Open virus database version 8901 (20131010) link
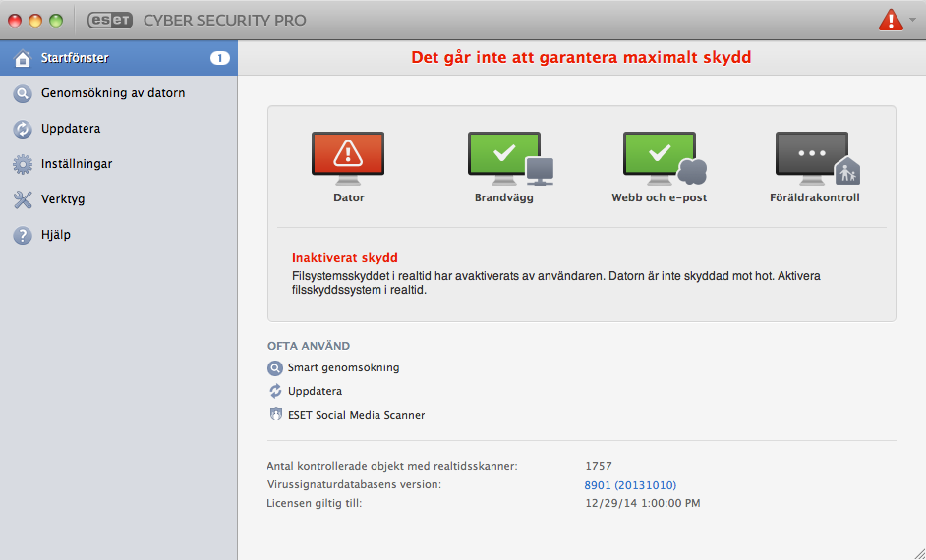The height and width of the screenshot is (560, 926). 630,485
